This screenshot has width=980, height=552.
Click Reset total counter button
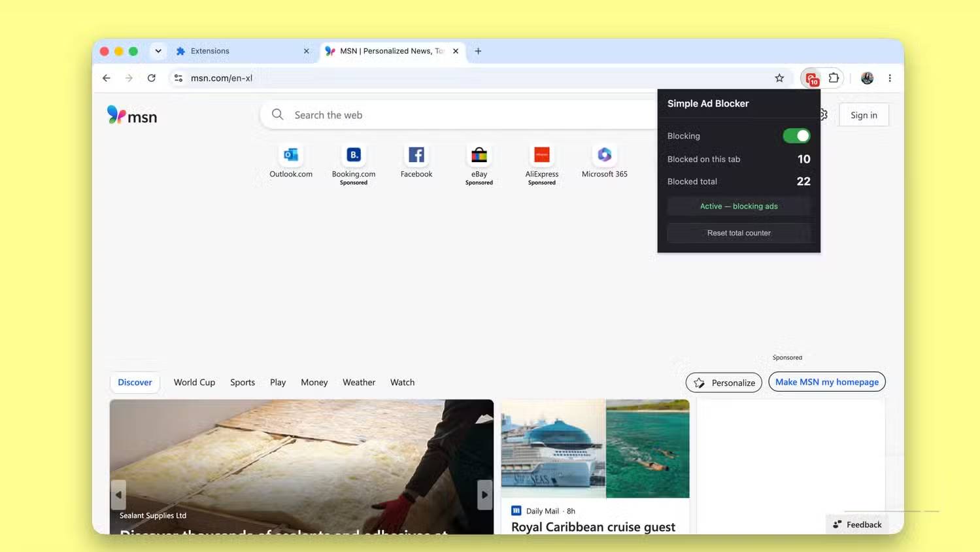pos(739,233)
